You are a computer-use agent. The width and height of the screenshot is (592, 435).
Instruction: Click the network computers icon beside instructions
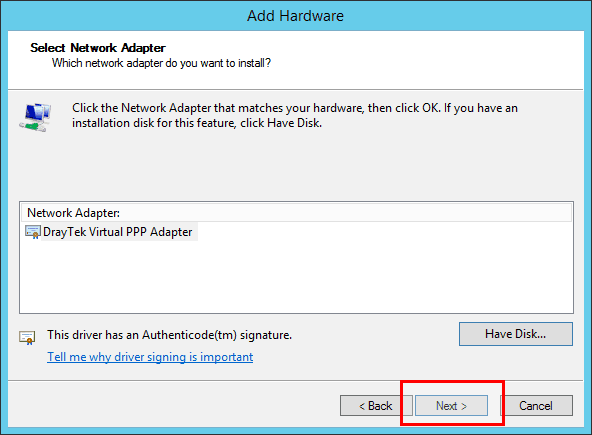point(35,117)
